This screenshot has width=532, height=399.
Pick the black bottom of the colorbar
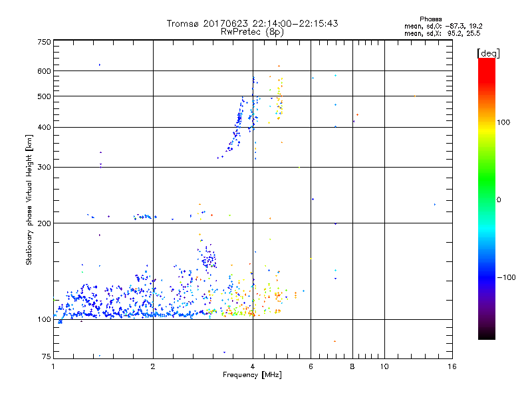click(486, 336)
